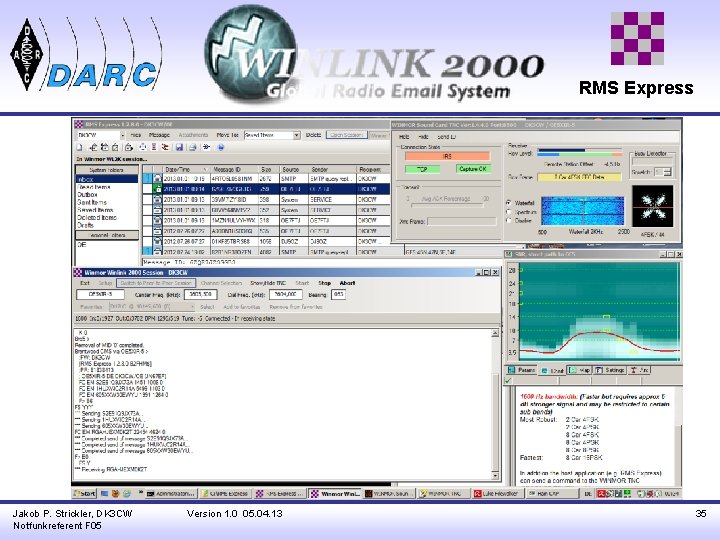Click the OE5XIR-5 callsign field in session window
Screen dimensions: 720x540
click(100, 295)
